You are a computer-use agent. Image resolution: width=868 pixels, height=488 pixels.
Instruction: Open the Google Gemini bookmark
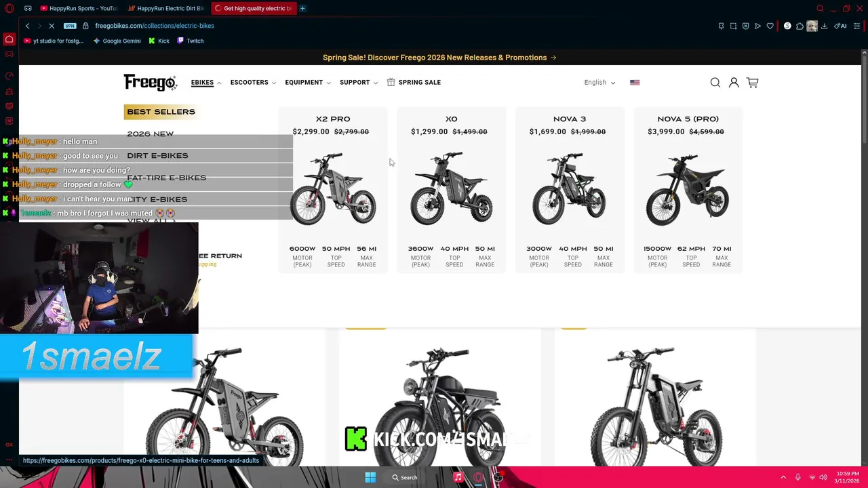(x=117, y=41)
